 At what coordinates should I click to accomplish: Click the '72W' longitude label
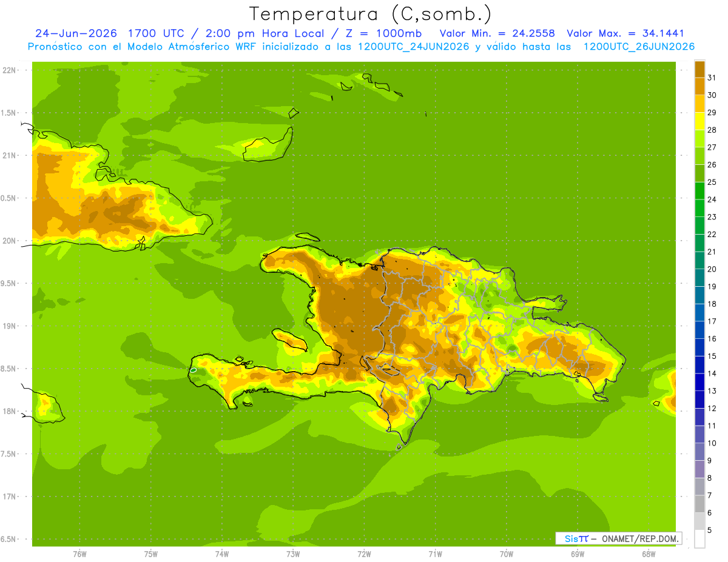tap(364, 554)
